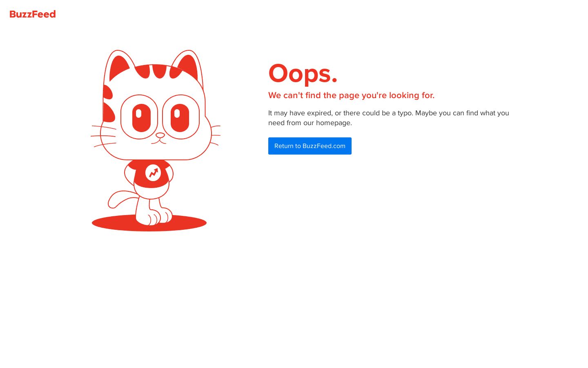Click the BuzzFeed logo in the header
This screenshot has width=588, height=368.
[33, 14]
